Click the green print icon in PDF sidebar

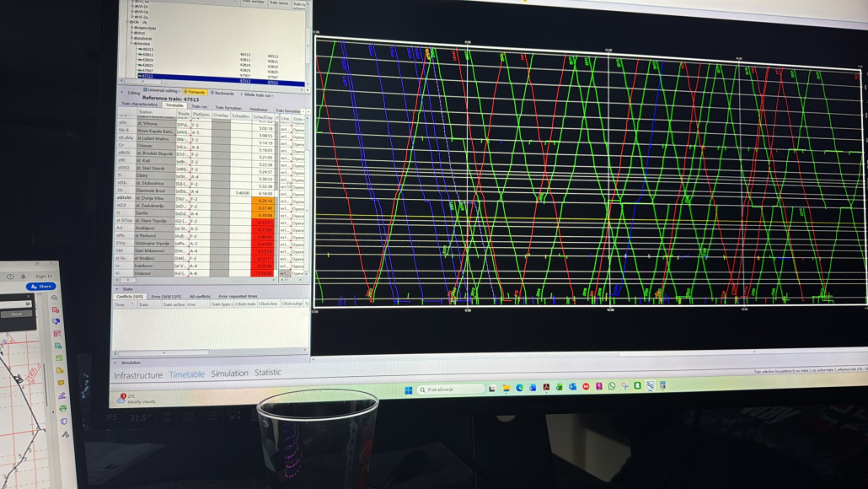pyautogui.click(x=62, y=408)
